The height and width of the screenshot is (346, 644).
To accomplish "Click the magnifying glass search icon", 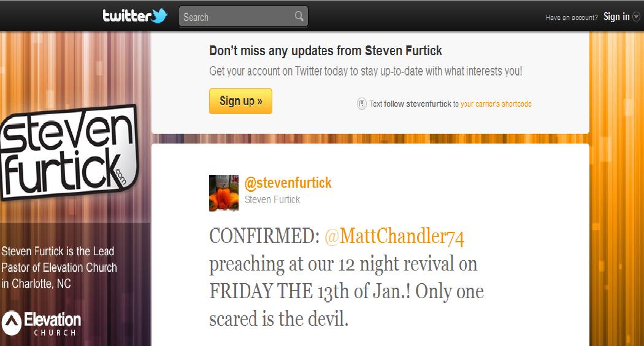I will pyautogui.click(x=299, y=17).
